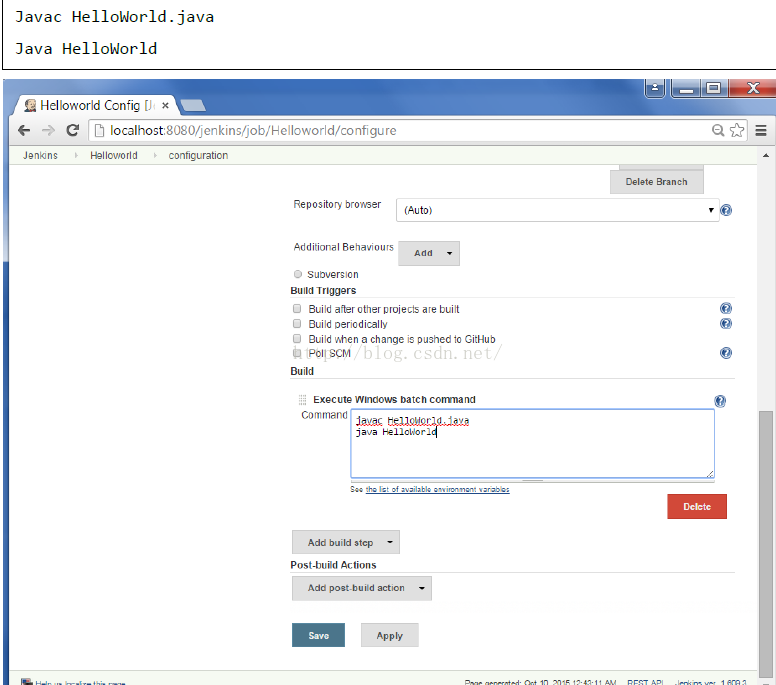The image size is (776, 685).
Task: Click the Post-build Actions heading
Action: (333, 565)
